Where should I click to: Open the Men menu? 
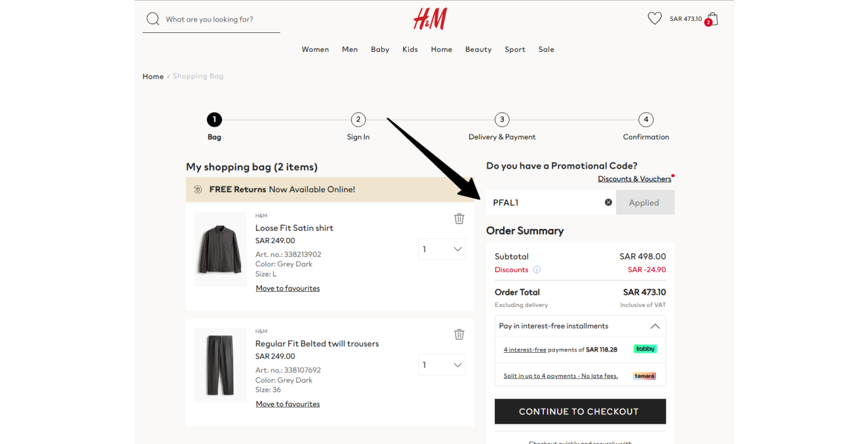click(350, 49)
